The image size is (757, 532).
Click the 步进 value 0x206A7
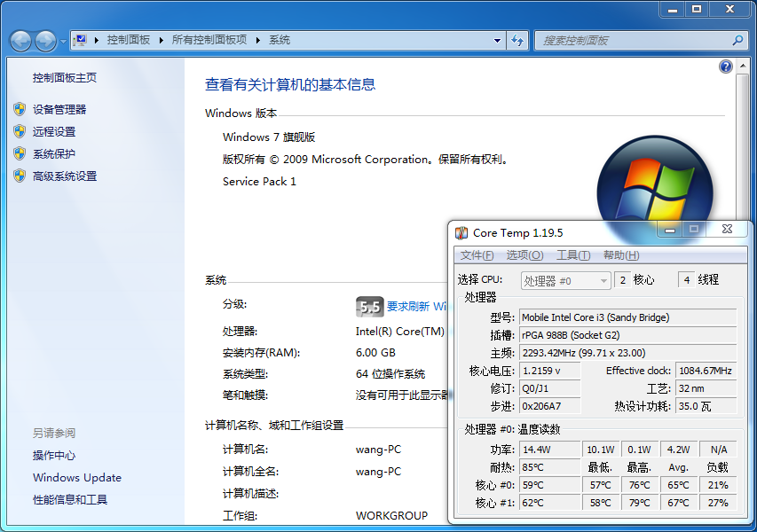tap(550, 406)
